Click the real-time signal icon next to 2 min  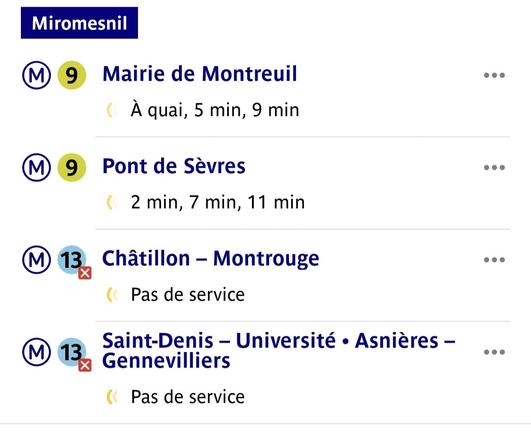[x=111, y=202]
